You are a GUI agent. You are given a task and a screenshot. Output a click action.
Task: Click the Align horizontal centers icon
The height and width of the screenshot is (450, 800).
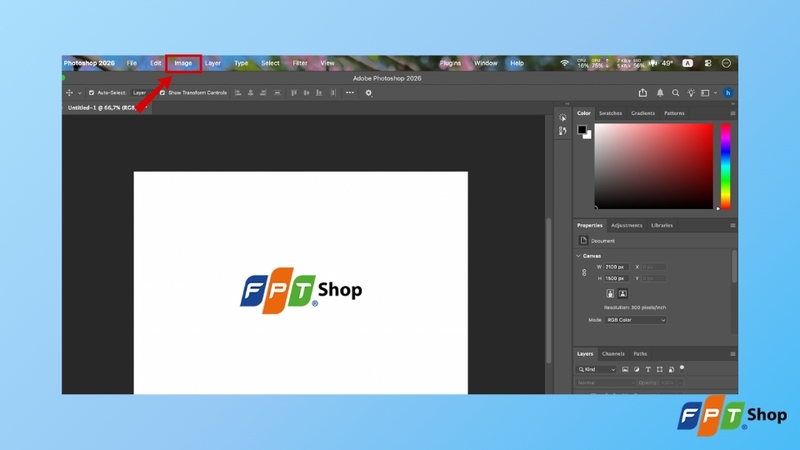click(251, 93)
